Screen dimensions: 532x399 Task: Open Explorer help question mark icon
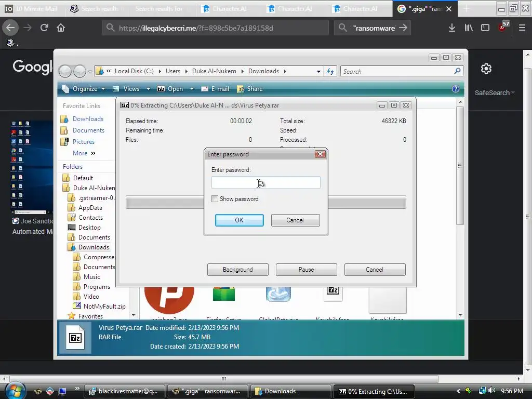pyautogui.click(x=456, y=89)
